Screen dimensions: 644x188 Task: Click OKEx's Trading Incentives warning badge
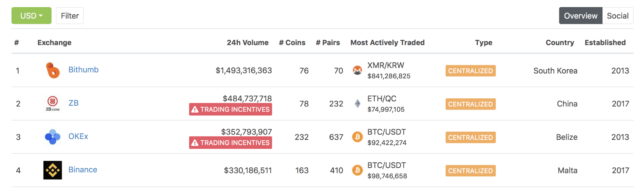point(230,143)
